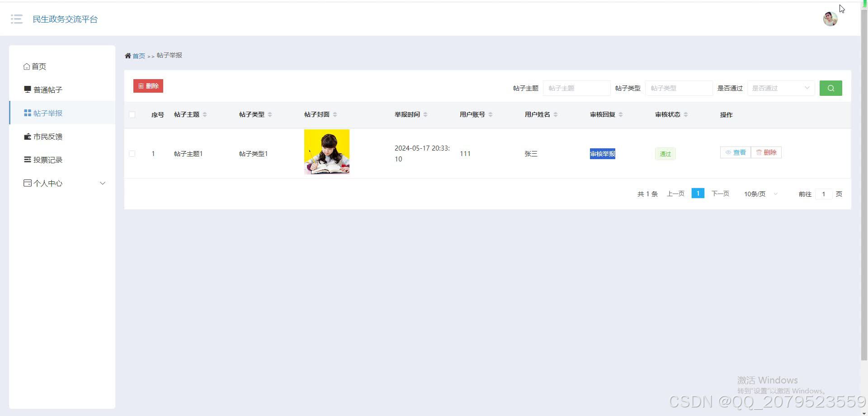This screenshot has width=868, height=416.
Task: Select all rows with header checkbox
Action: tap(132, 115)
